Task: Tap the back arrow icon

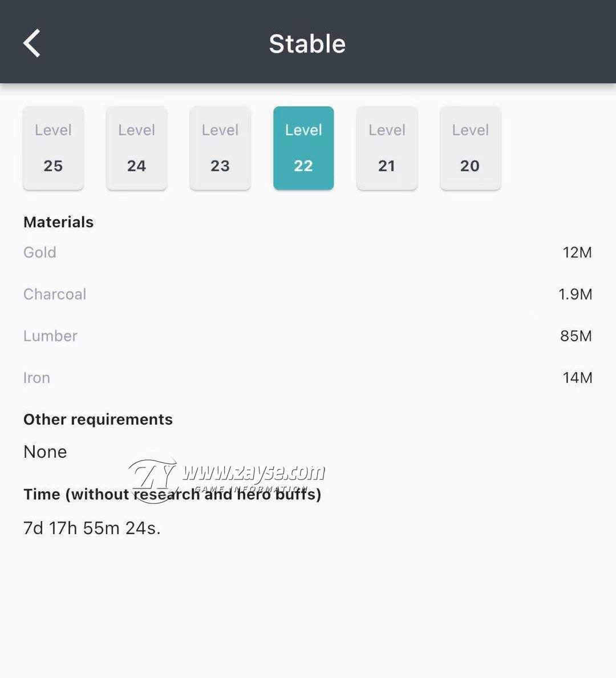Action: click(31, 43)
